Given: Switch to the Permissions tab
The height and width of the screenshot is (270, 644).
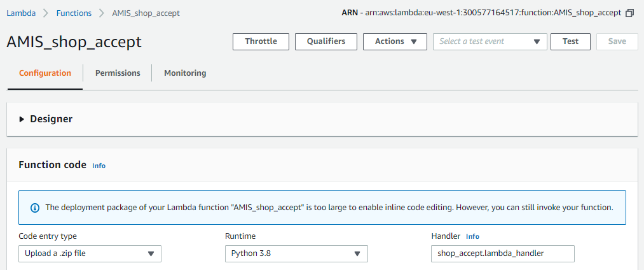Looking at the screenshot, I should pyautogui.click(x=118, y=73).
